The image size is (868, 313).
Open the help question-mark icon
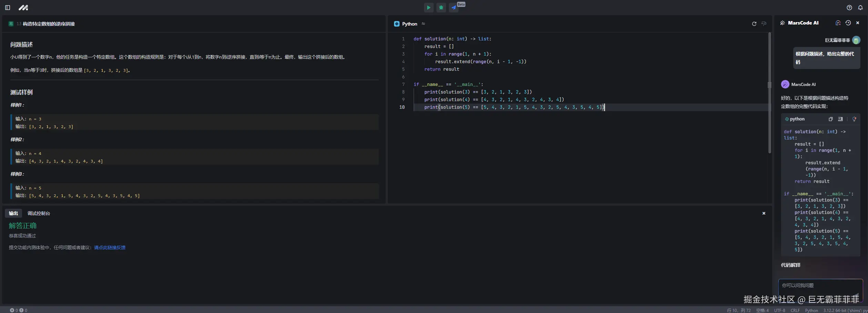point(849,8)
